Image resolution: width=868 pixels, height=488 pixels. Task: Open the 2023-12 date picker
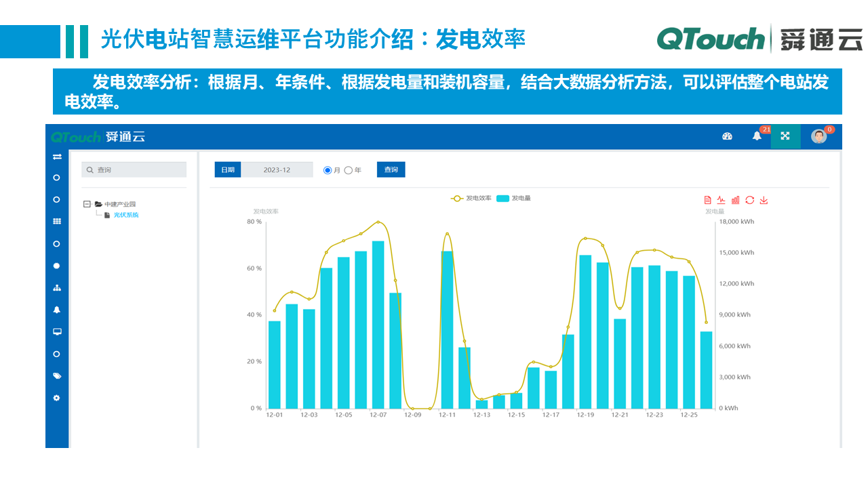tap(278, 169)
